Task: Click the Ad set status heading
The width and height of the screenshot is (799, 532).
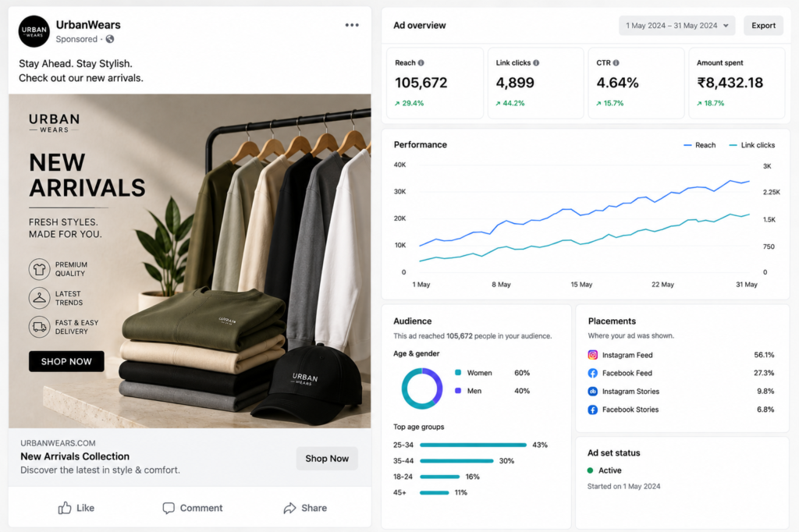Action: pyautogui.click(x=613, y=453)
